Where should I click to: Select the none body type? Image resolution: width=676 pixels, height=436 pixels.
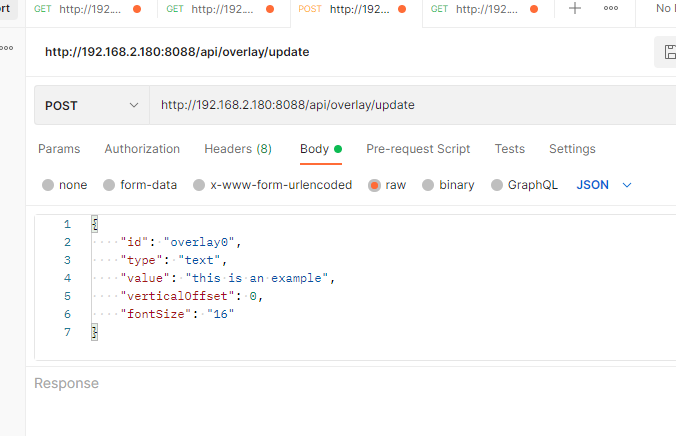pos(49,185)
